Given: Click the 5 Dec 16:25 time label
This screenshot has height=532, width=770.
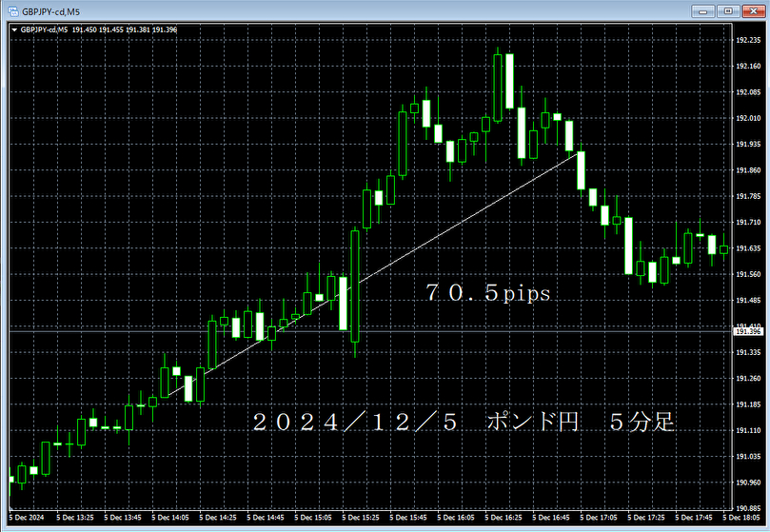Looking at the screenshot, I should pyautogui.click(x=503, y=518).
